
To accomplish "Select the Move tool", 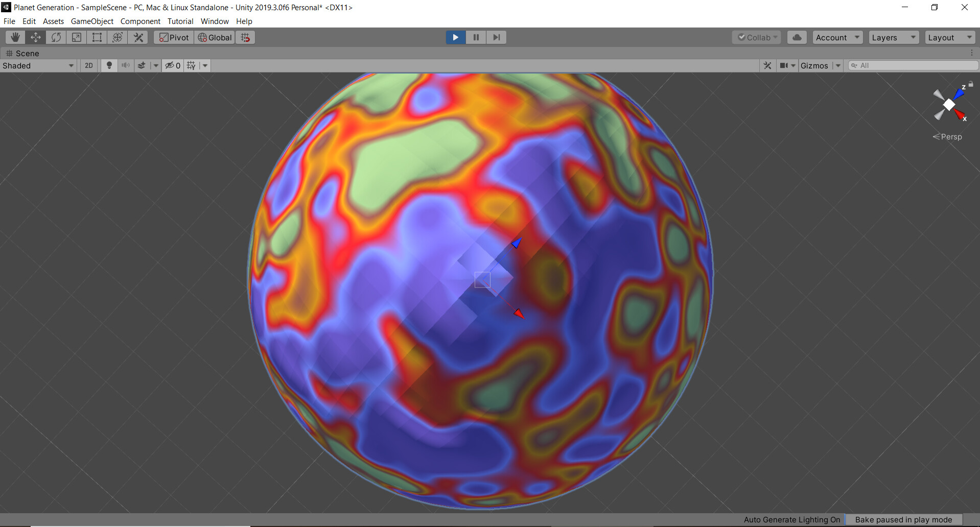I will (x=35, y=37).
